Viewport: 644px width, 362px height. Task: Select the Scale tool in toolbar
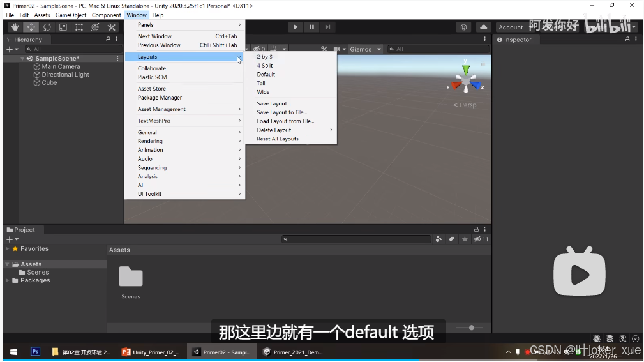[x=63, y=27]
